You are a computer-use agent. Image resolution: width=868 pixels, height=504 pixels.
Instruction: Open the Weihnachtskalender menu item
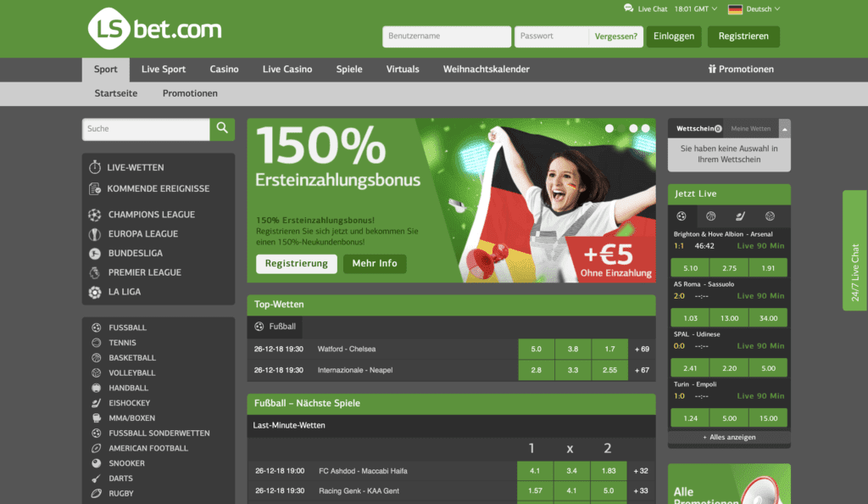point(486,70)
